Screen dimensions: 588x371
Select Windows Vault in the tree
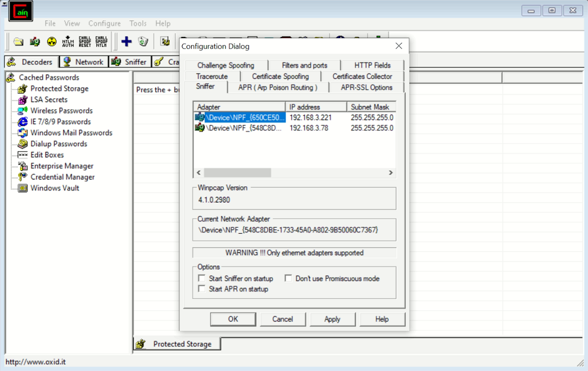[x=55, y=188]
